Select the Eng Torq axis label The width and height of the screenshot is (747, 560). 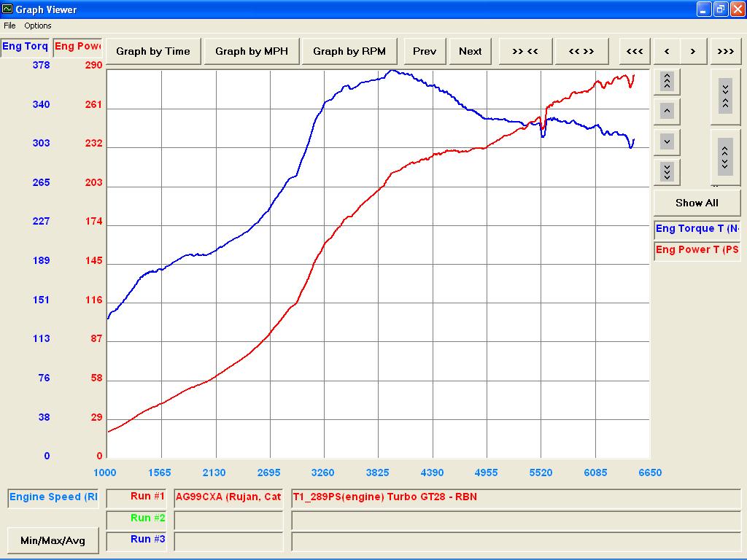tap(25, 47)
